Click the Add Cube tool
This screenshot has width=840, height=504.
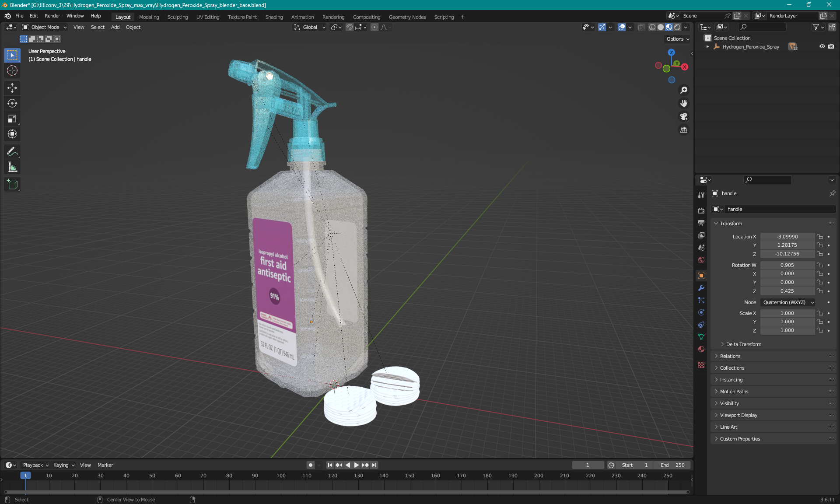(x=12, y=185)
